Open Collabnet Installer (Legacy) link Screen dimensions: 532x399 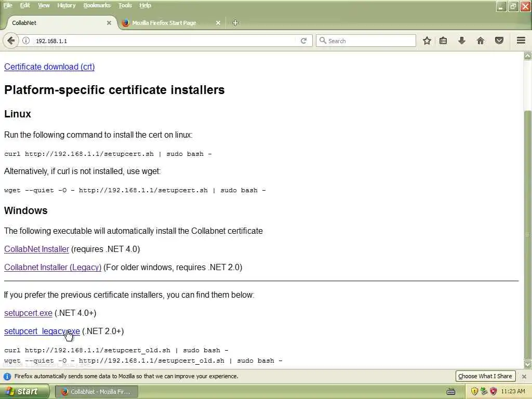52,268
